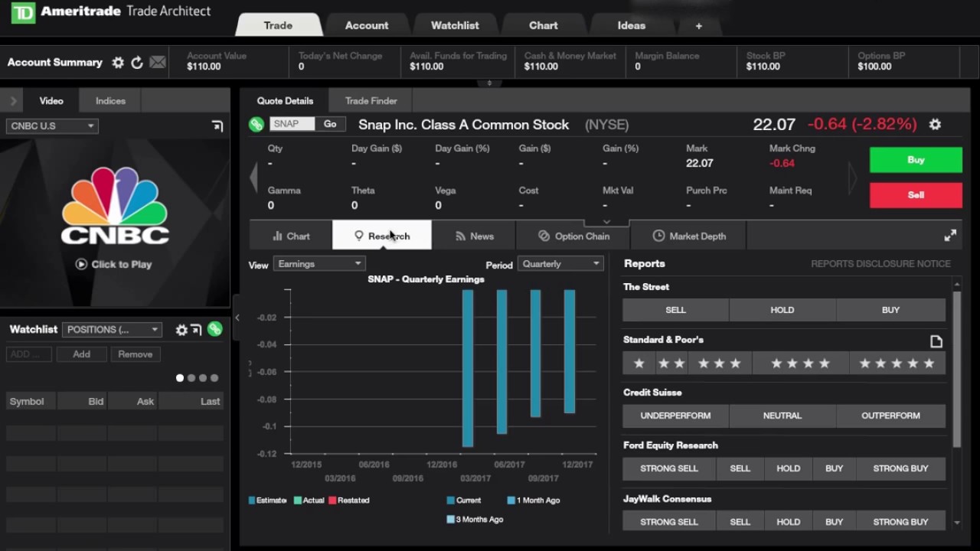Viewport: 980px width, 551px height.
Task: Switch to the Account tab
Action: coord(367,25)
